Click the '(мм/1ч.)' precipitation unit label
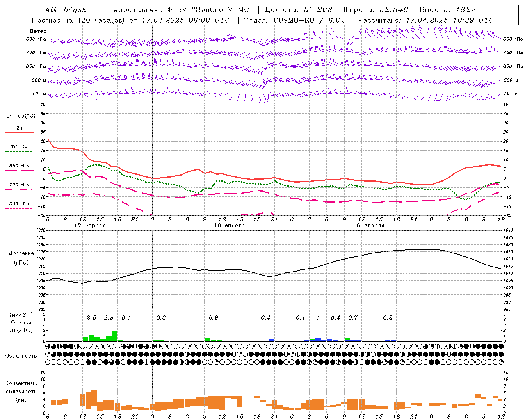525x420 pixels. (x=21, y=330)
